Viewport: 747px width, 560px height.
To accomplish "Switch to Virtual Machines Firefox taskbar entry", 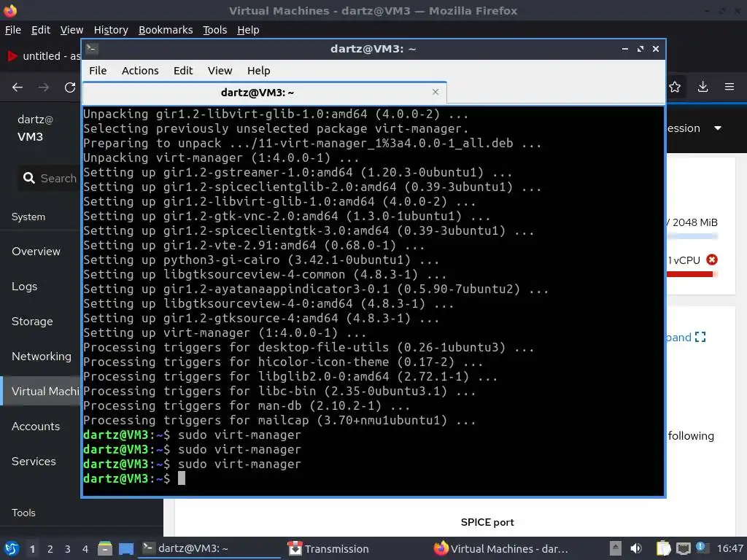I will (x=501, y=548).
